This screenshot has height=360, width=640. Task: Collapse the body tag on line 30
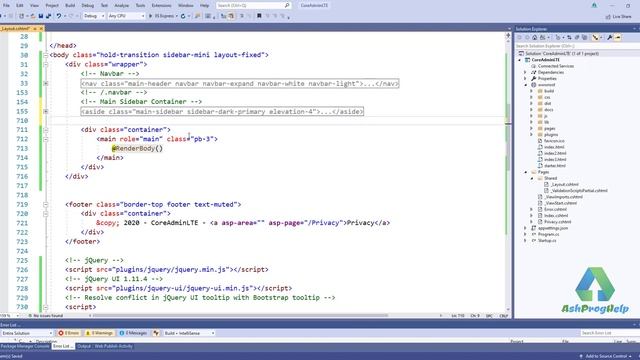(46, 55)
